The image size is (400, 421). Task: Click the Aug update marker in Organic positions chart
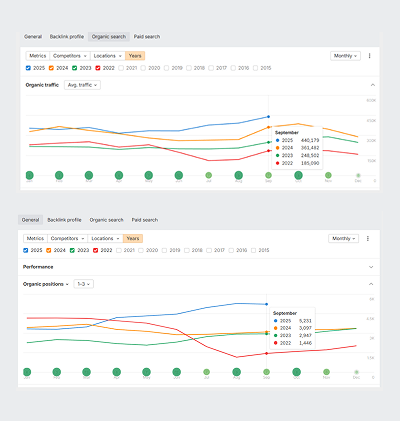[236, 372]
